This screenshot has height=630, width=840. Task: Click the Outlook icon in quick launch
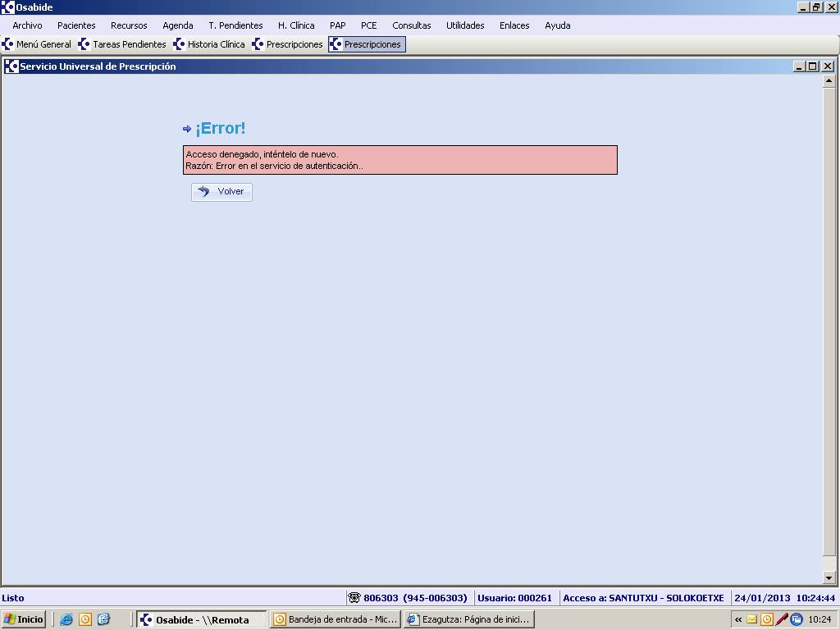point(85,619)
